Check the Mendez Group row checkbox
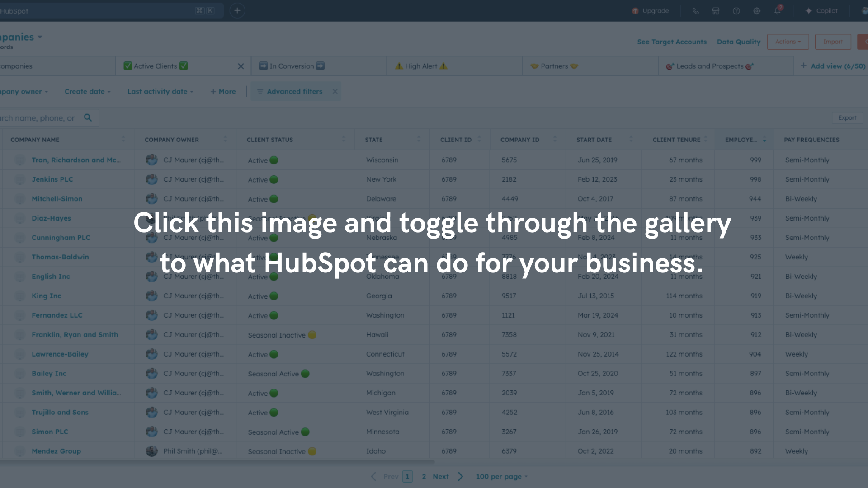 click(20, 451)
